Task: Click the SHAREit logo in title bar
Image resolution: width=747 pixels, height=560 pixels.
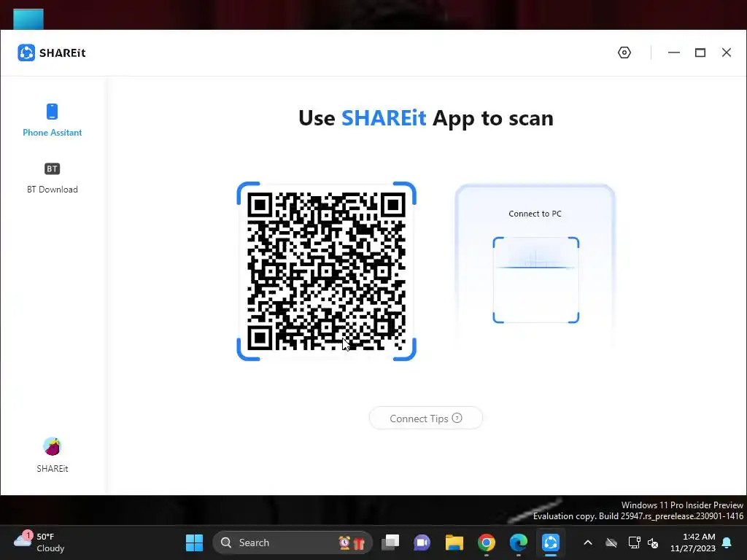Action: (26, 52)
